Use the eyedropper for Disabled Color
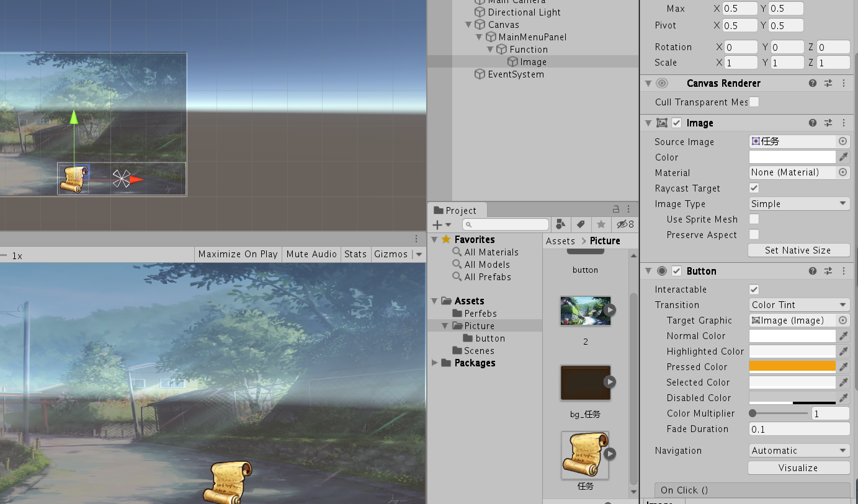The height and width of the screenshot is (504, 858). coord(844,398)
